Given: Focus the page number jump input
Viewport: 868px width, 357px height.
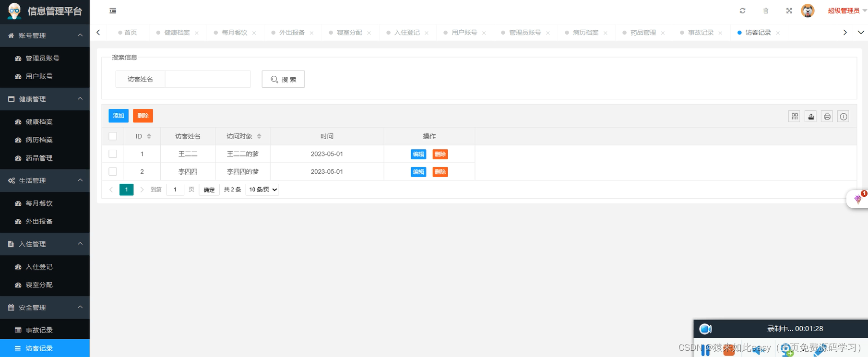Looking at the screenshot, I should coord(175,190).
